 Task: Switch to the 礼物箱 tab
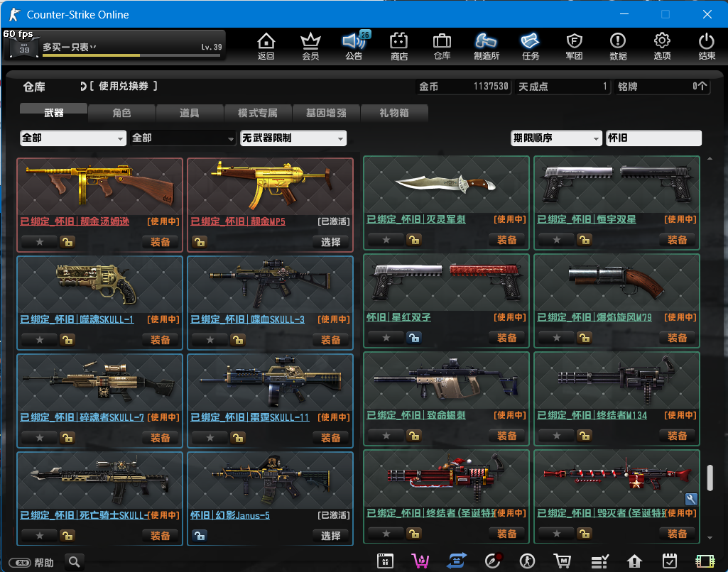click(x=393, y=112)
